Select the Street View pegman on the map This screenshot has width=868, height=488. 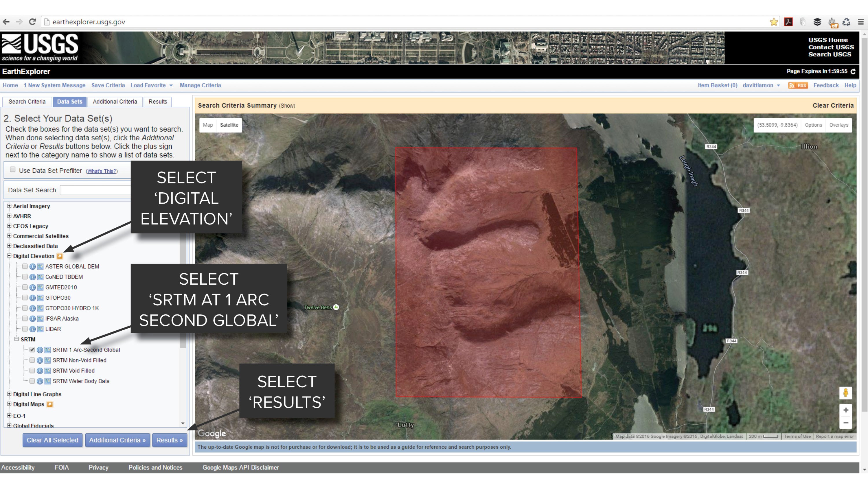point(845,392)
